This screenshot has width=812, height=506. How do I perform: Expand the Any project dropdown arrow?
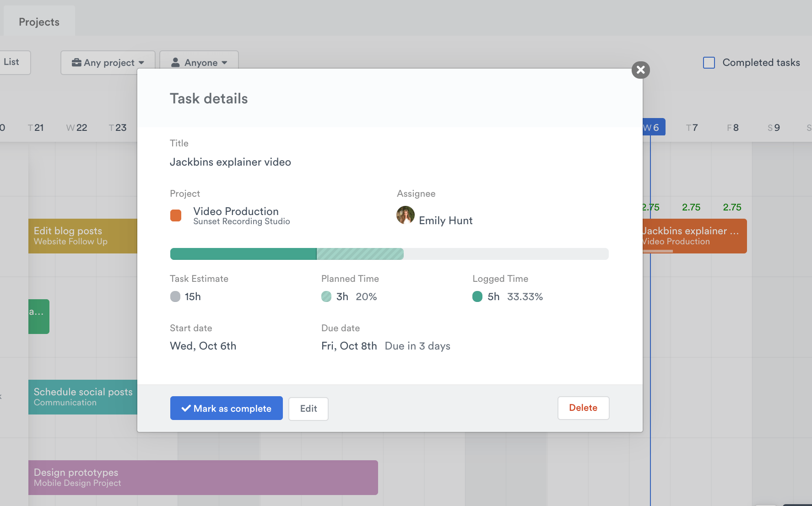pos(141,63)
